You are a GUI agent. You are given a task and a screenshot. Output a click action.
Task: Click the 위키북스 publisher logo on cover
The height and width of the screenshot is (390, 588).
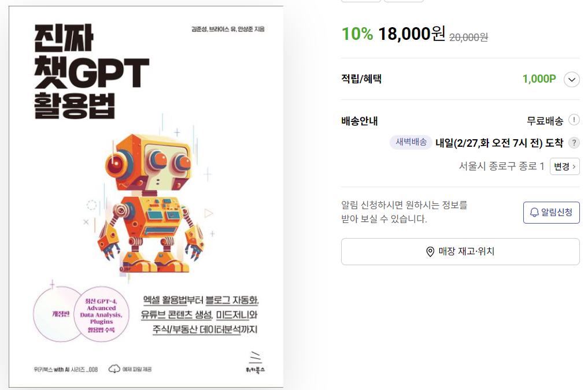256,363
